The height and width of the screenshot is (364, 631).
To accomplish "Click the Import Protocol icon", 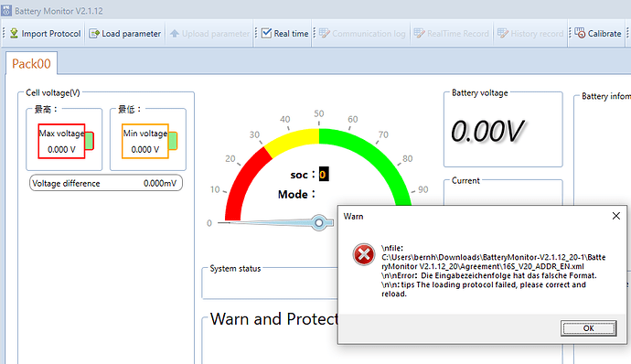I will point(14,34).
